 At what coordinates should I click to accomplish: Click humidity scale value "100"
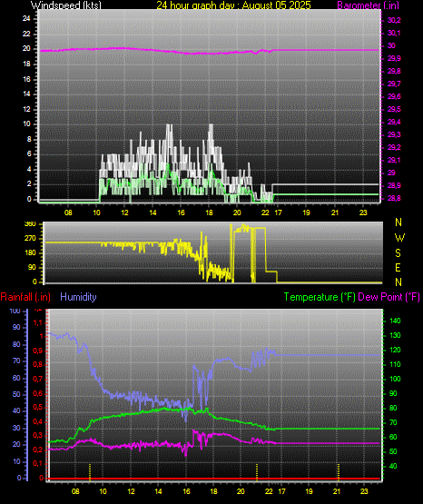click(x=15, y=311)
